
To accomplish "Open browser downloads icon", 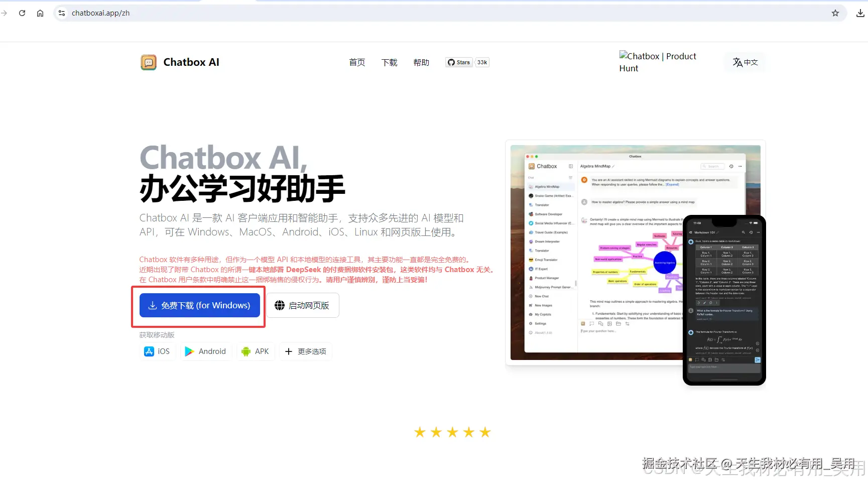I will coord(860,13).
